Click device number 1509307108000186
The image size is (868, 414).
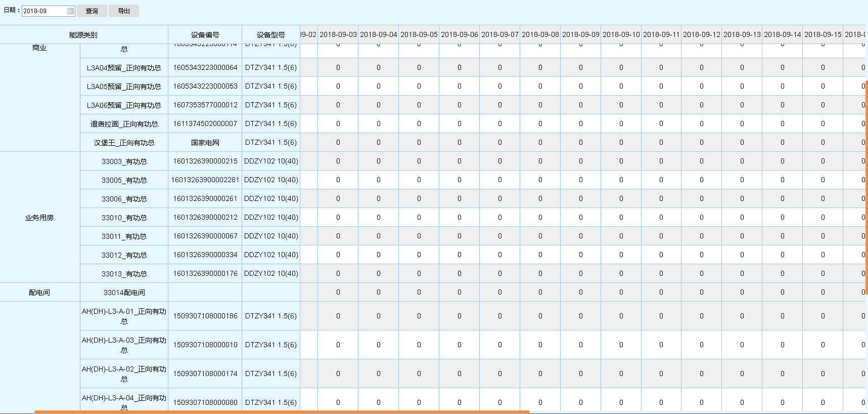tap(205, 316)
